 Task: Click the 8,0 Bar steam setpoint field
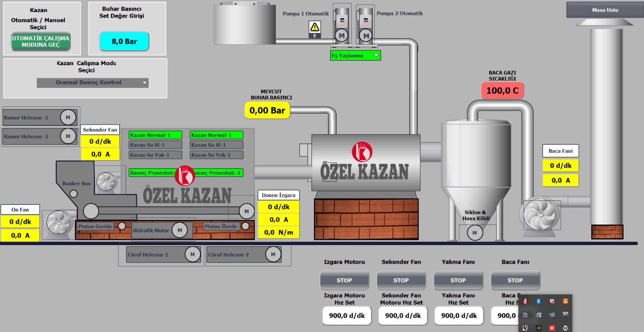point(124,41)
